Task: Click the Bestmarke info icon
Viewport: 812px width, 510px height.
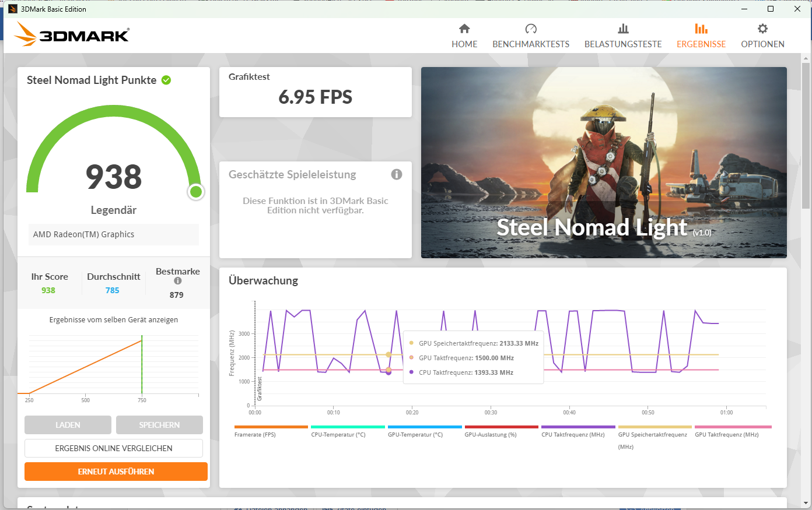Action: tap(178, 281)
